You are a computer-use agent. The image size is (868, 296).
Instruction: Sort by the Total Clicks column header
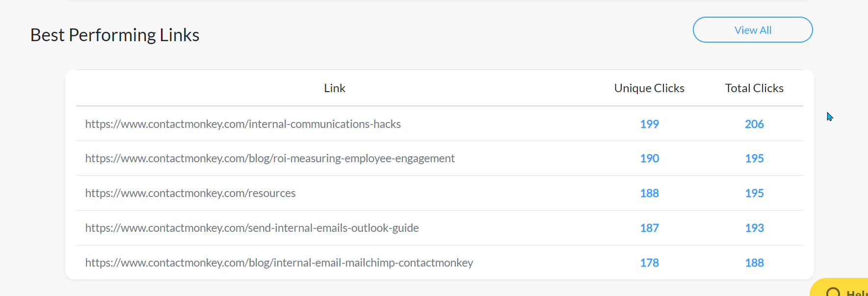tap(754, 88)
